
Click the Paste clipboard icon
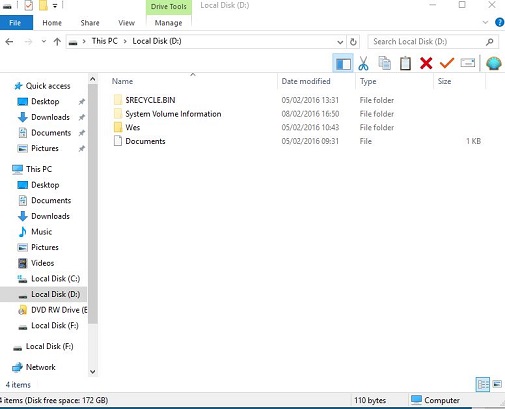pos(405,63)
